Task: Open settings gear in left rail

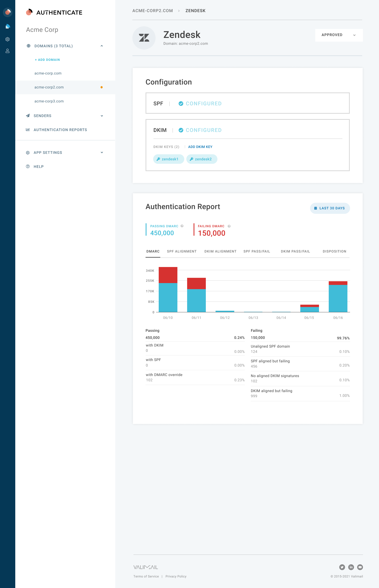Action: tap(8, 39)
